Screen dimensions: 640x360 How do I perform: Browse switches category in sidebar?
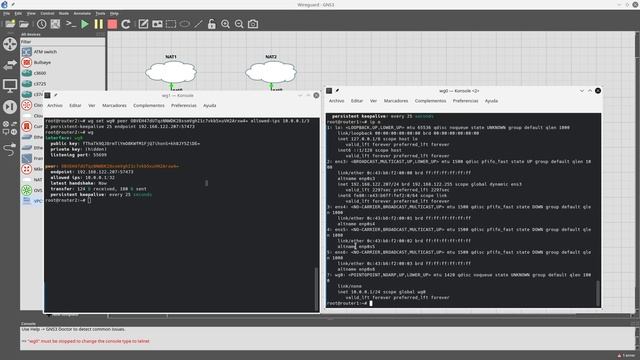[10, 64]
